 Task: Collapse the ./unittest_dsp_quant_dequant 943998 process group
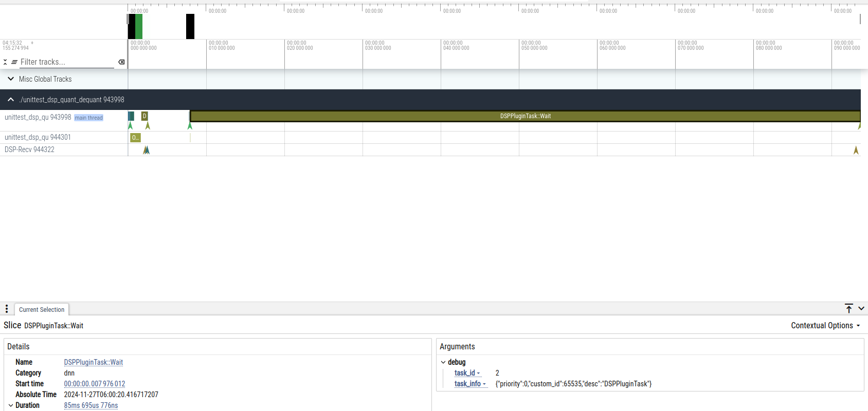[11, 100]
